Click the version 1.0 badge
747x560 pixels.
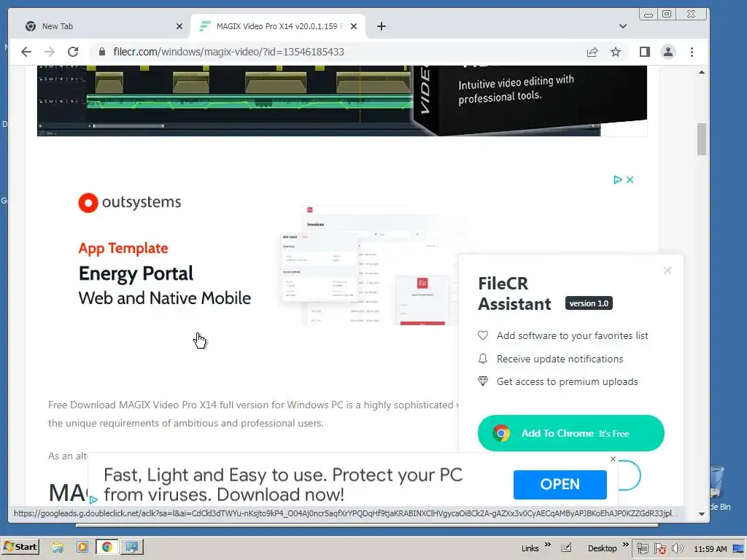589,303
